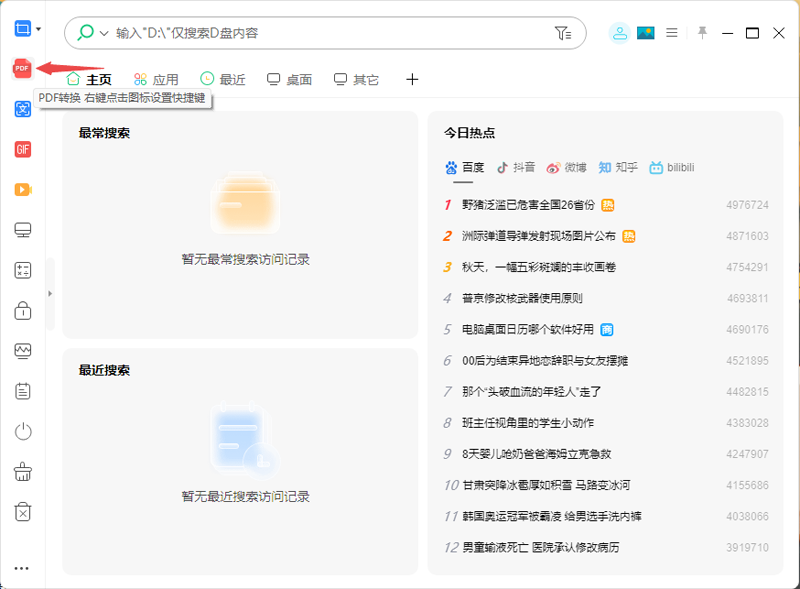Screen dimensions: 800x589
Task: Click inside the D盘 search input field
Action: (300, 33)
